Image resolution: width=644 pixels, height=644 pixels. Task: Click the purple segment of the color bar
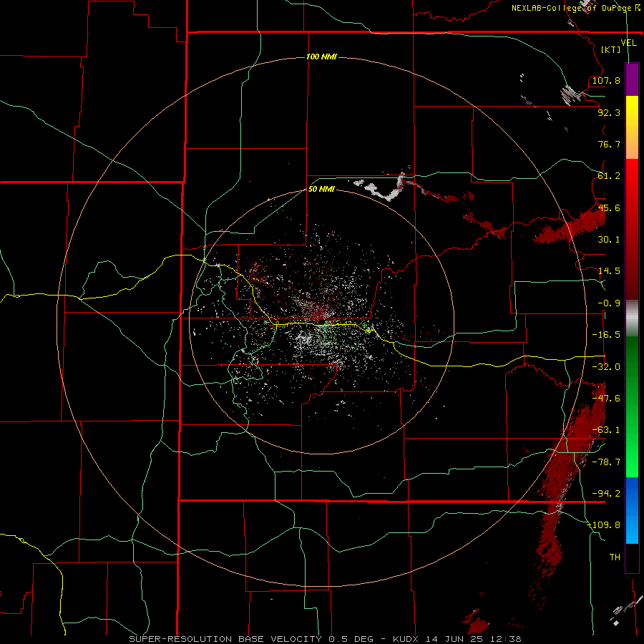(x=632, y=79)
